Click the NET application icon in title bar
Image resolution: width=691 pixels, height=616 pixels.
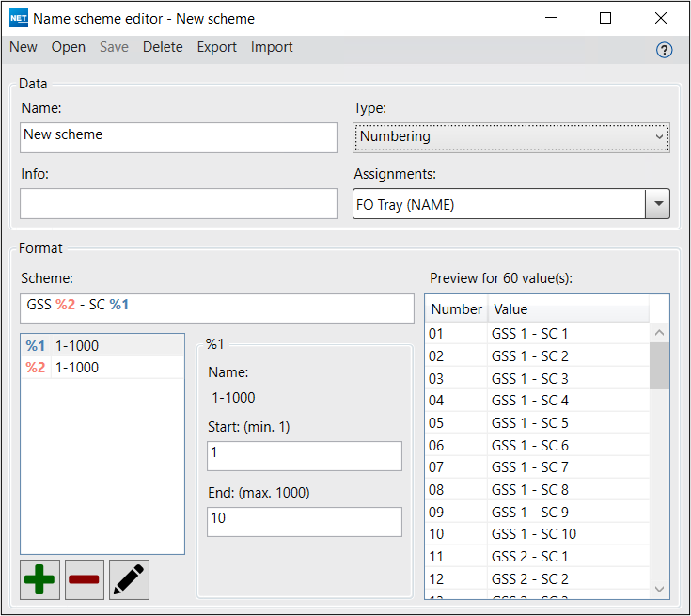tap(18, 18)
